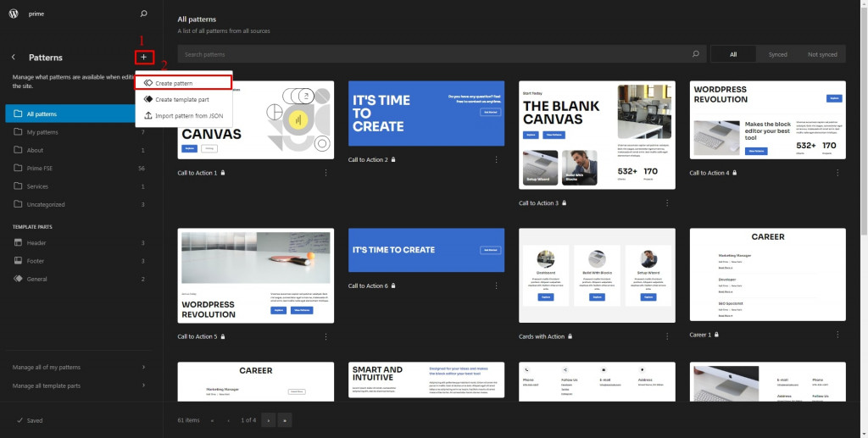The width and height of the screenshot is (868, 438).
Task: Go back using the Patterns back arrow
Action: point(14,58)
